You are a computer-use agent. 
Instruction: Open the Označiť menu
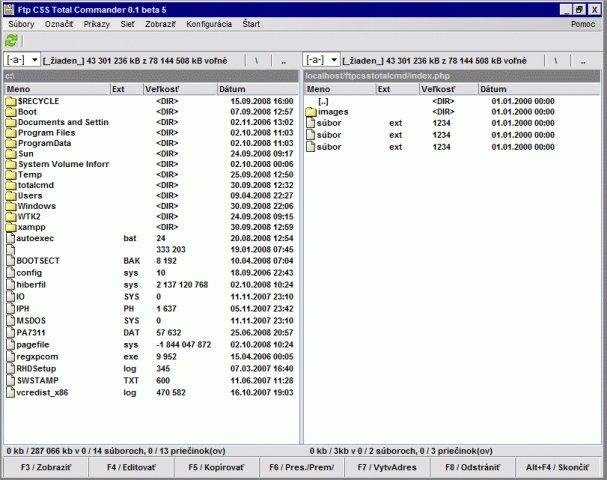click(x=59, y=24)
